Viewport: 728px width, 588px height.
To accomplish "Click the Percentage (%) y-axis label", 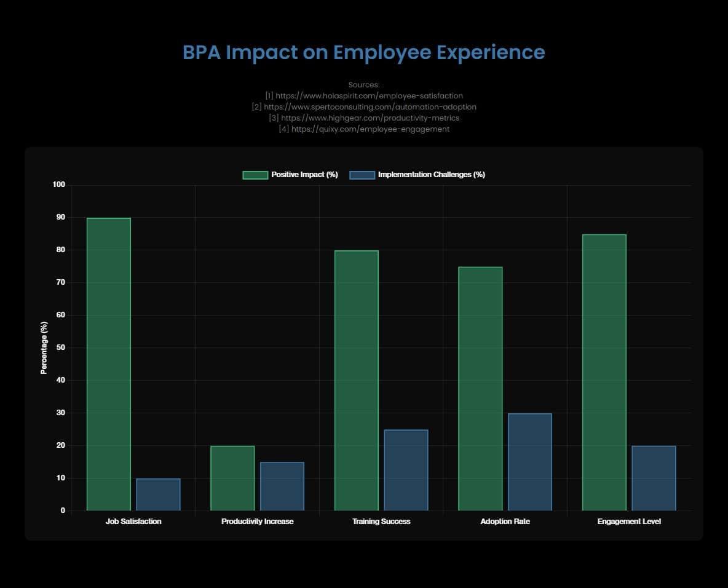I will pos(43,346).
